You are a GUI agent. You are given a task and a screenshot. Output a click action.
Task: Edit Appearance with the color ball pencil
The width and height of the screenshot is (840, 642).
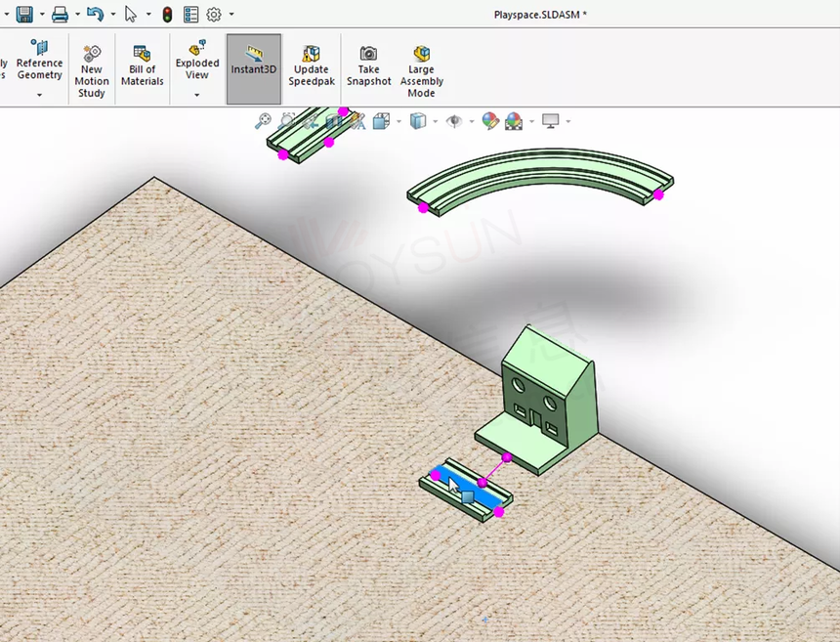(x=490, y=121)
